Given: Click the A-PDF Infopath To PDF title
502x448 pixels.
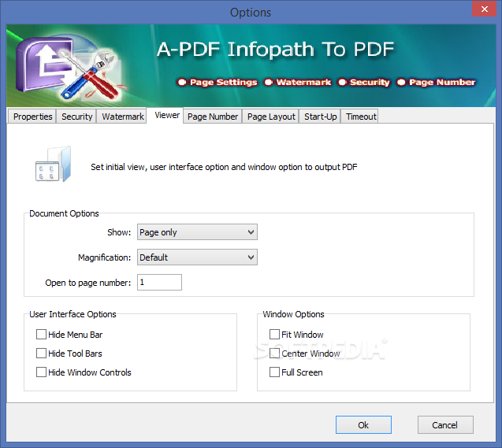Looking at the screenshot, I should click(275, 50).
